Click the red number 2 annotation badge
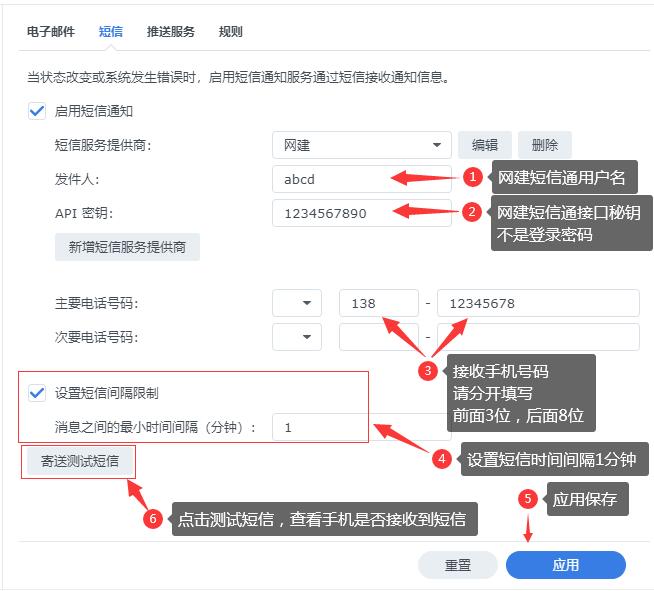 [472, 211]
